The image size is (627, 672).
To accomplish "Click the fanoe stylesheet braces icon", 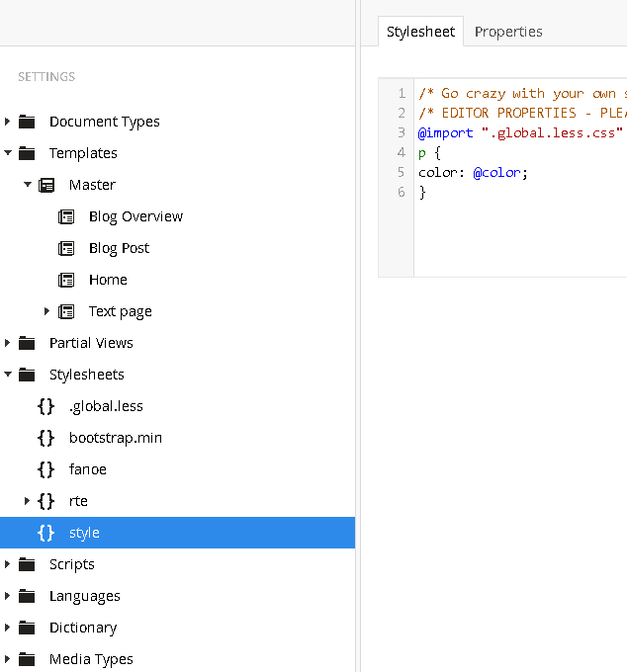I will [45, 469].
